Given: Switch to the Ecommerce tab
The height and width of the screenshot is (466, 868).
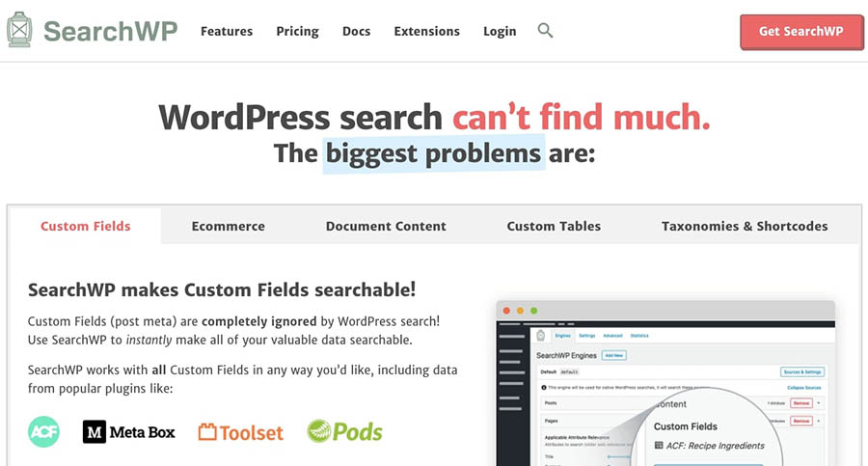Looking at the screenshot, I should point(228,226).
